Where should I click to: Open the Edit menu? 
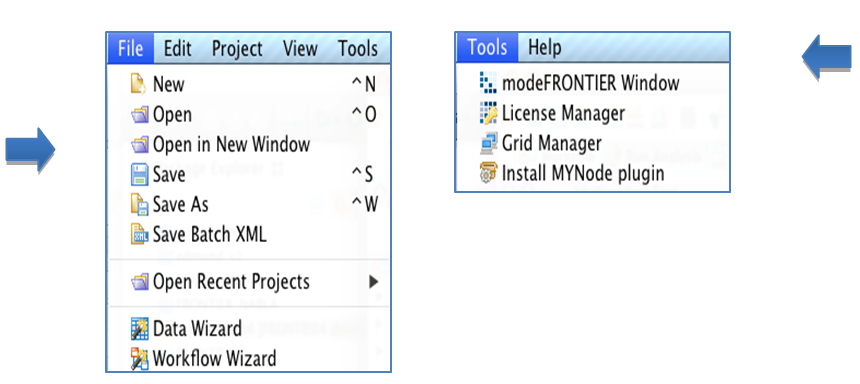178,48
